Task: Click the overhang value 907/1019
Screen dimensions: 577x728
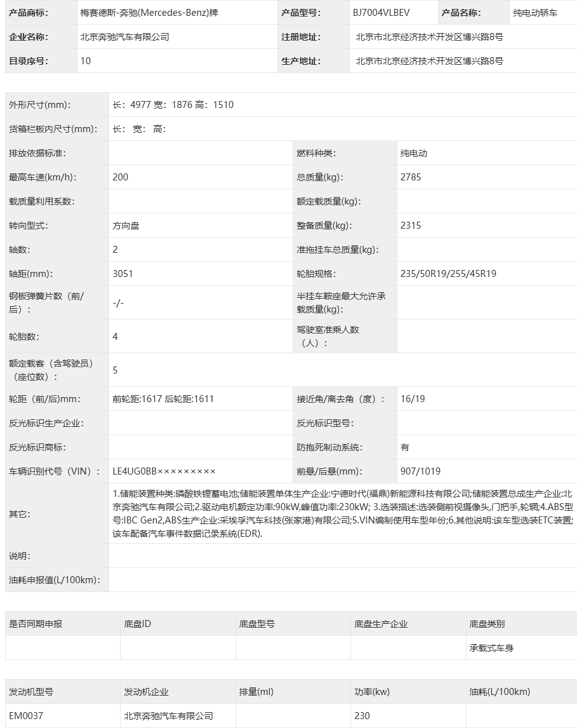Action: click(421, 471)
